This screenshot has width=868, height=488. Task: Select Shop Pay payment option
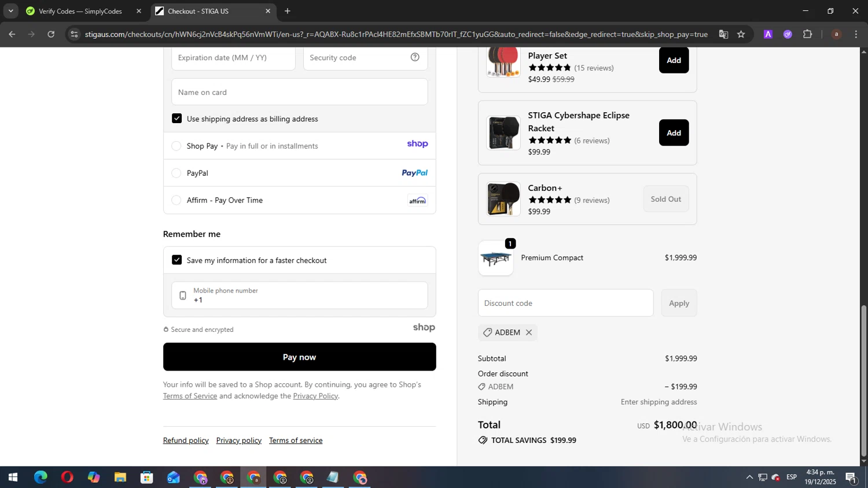tap(176, 146)
